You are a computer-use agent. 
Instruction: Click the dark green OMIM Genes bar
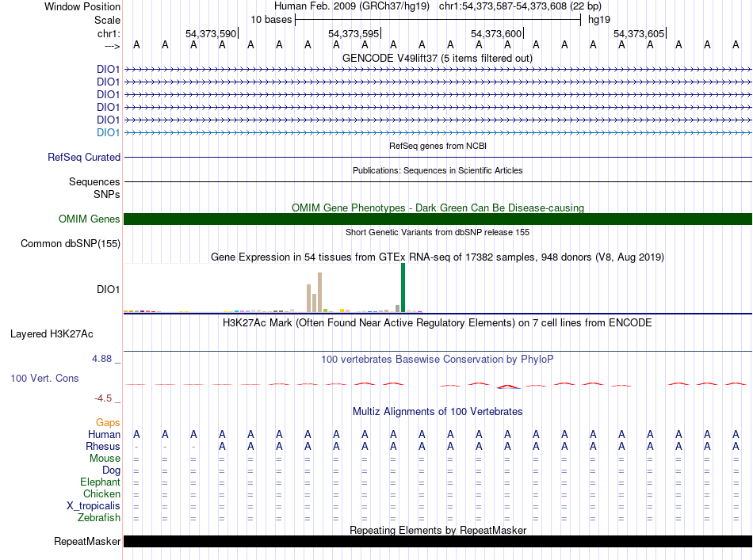coord(438,219)
